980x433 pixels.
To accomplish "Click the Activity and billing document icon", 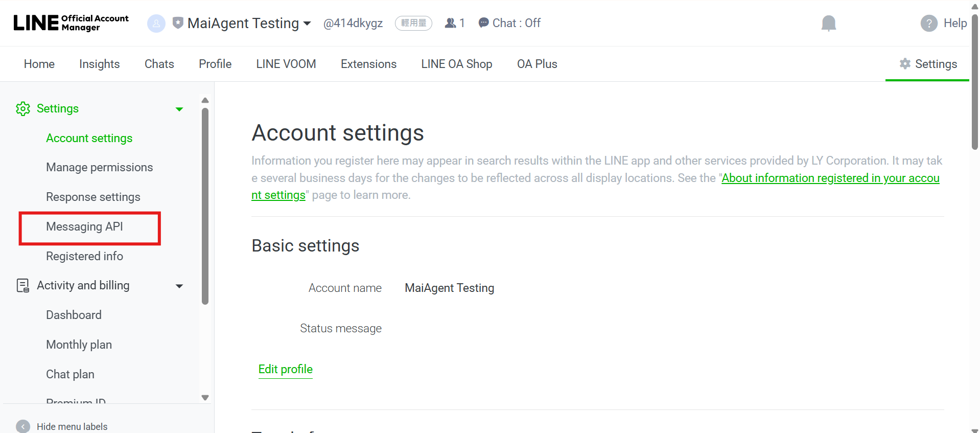I will coord(23,286).
